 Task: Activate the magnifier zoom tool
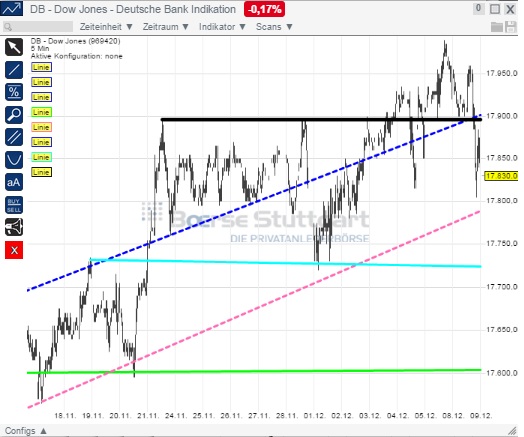14,115
